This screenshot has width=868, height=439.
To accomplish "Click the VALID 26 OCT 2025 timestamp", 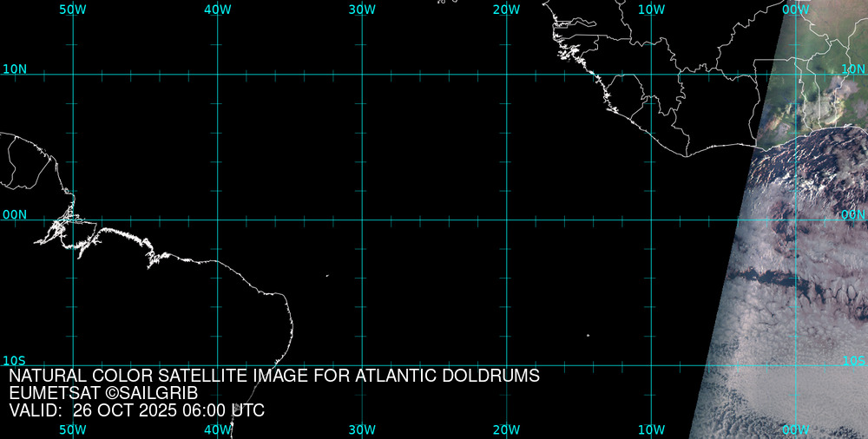I will (x=136, y=410).
